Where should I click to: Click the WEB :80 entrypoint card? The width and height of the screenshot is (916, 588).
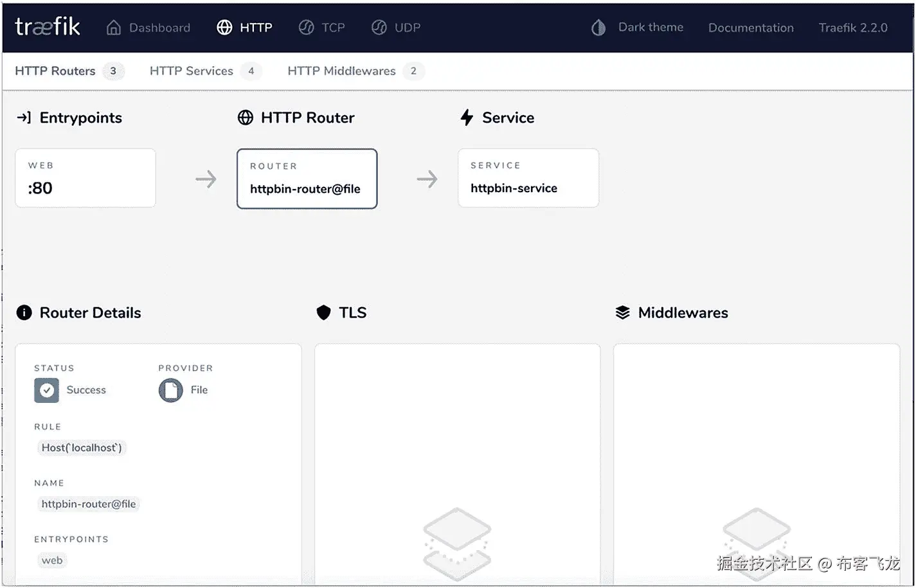85,178
